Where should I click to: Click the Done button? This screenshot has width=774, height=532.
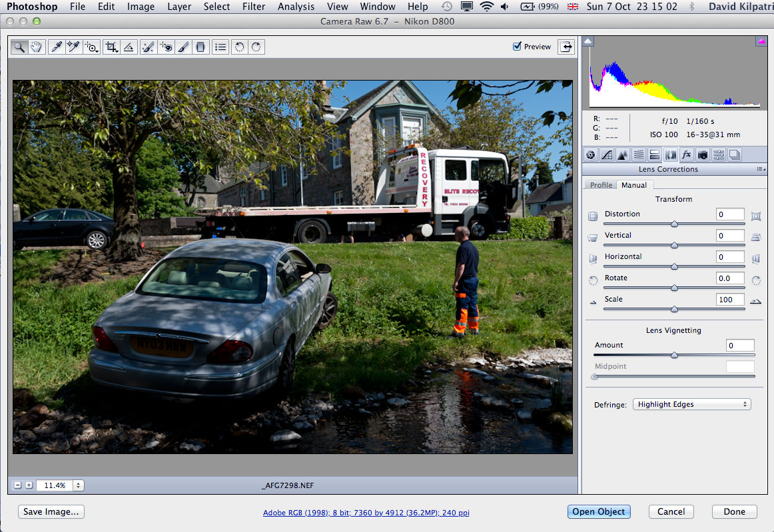[x=734, y=512]
